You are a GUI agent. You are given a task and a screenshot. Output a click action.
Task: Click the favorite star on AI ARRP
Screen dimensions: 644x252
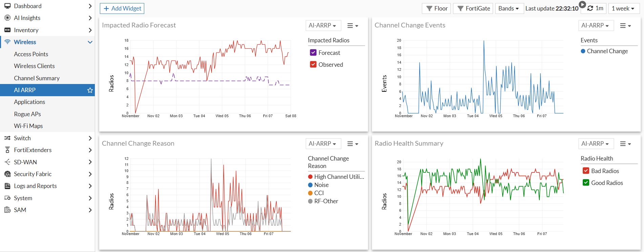90,90
